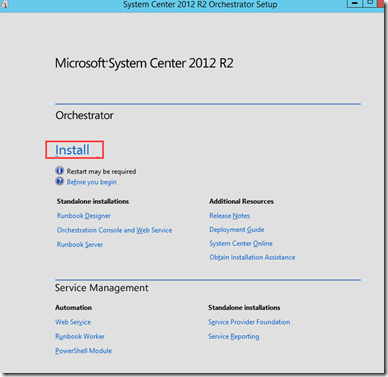The height and width of the screenshot is (377, 388).
Task: Click the 'Orchestrator' section title
Action: pyautogui.click(x=84, y=115)
